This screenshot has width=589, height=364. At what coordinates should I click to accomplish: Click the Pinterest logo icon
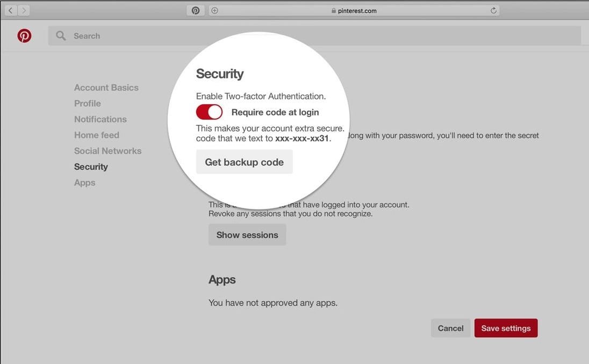24,36
